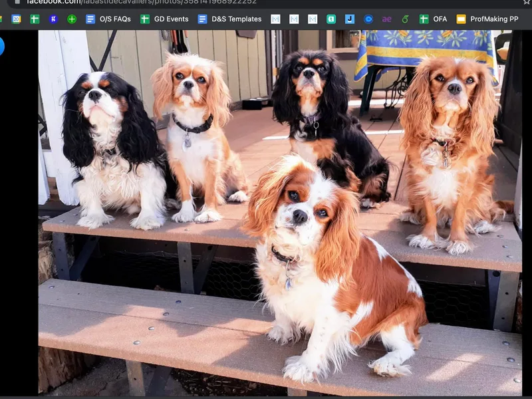Viewport: 532px width, 399px height.
Task: Open the purple 'ae' bookmark icon
Action: coord(386,19)
